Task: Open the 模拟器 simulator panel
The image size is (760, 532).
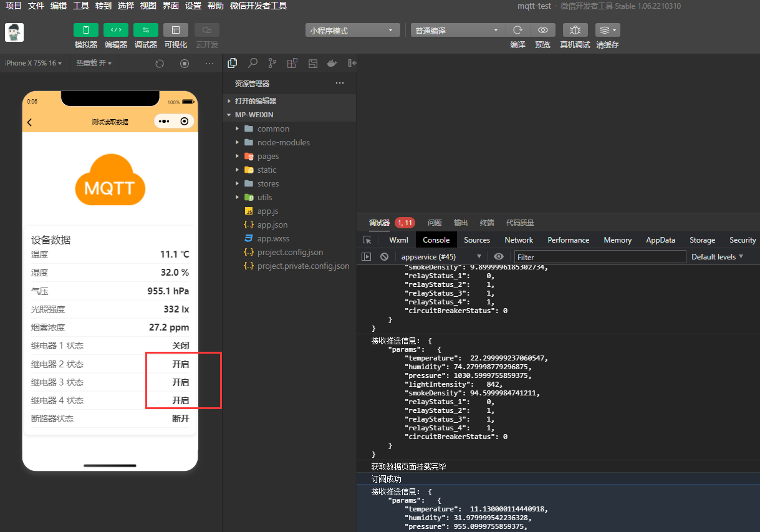Action: click(85, 29)
